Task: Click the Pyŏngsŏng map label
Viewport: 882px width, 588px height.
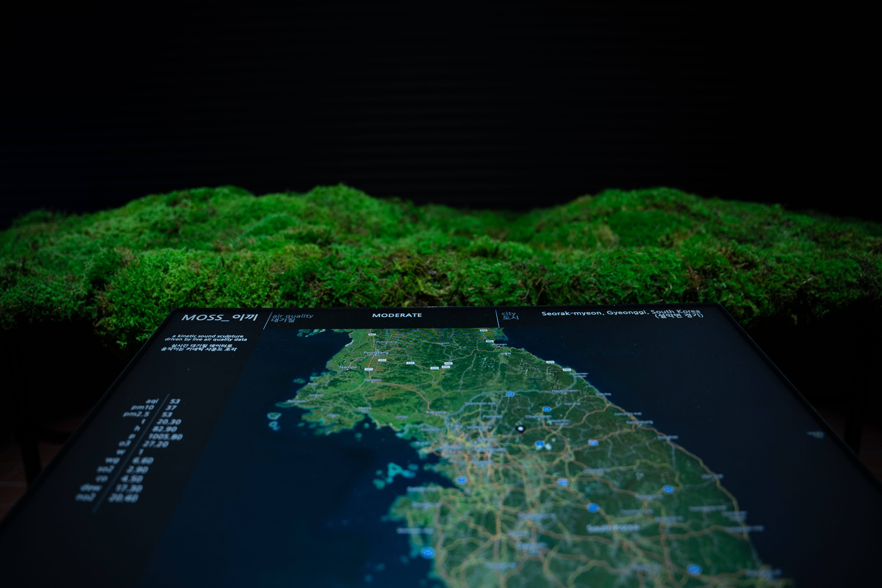Action: point(386,342)
